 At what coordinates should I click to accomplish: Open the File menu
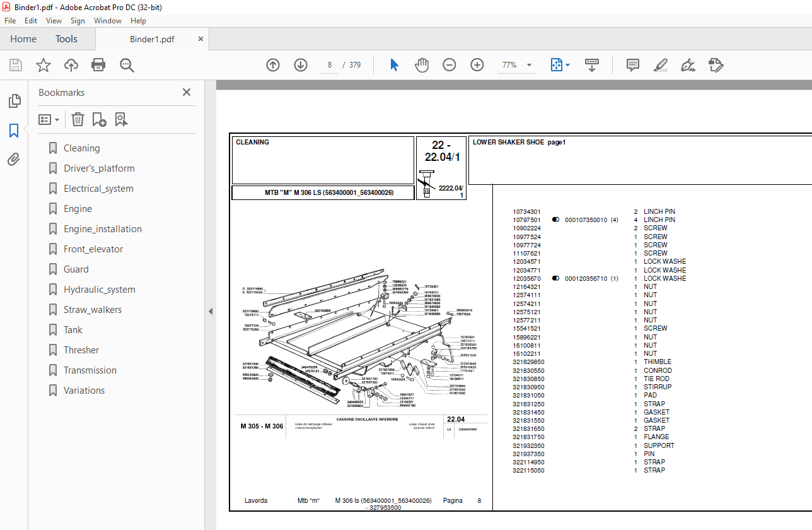(10, 21)
